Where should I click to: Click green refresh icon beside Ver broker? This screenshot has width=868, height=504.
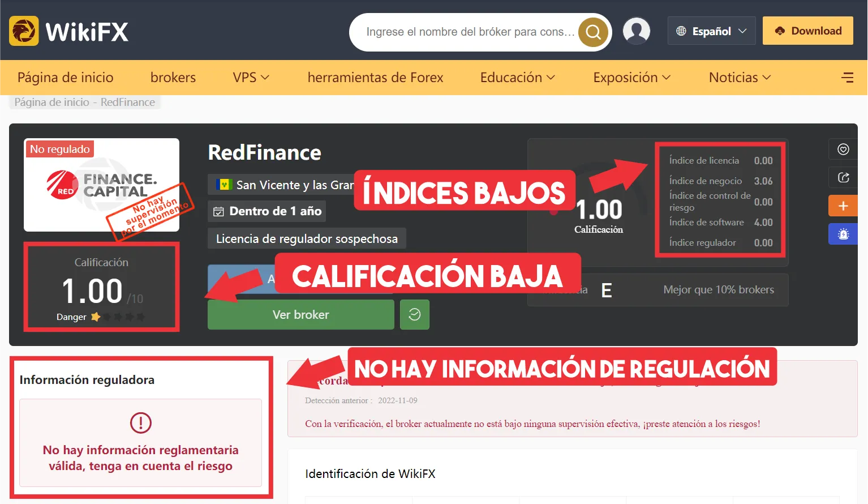pos(415,314)
